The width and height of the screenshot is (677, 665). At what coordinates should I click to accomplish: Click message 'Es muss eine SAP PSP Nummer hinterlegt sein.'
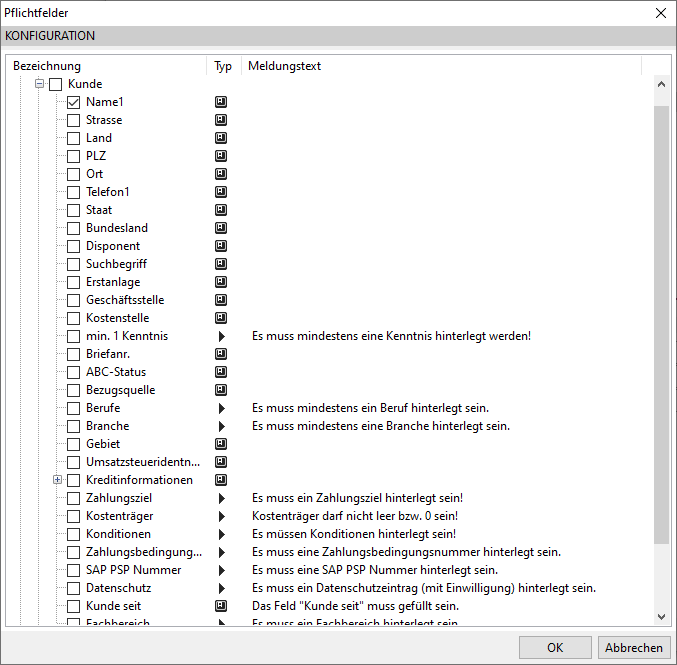(375, 570)
